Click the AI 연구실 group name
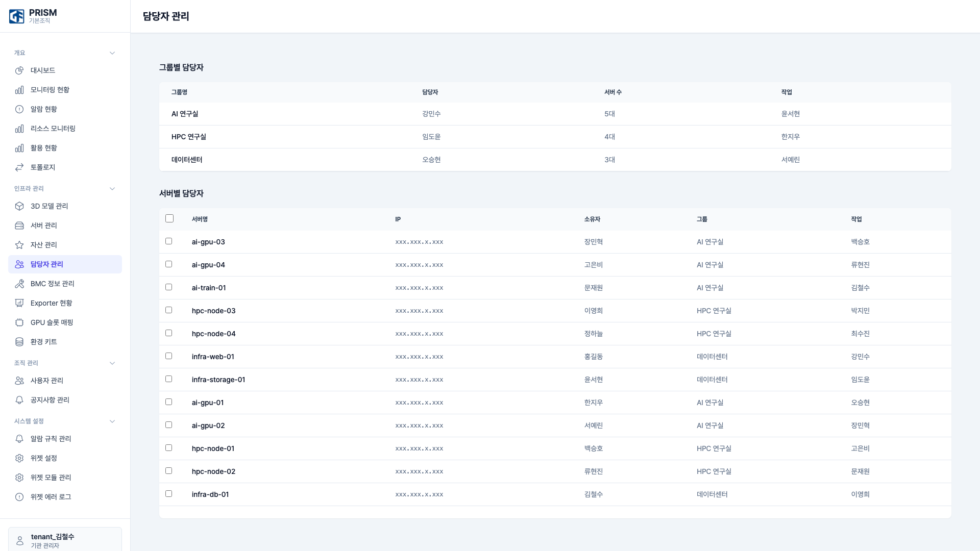This screenshot has height=551, width=980. pos(185,114)
